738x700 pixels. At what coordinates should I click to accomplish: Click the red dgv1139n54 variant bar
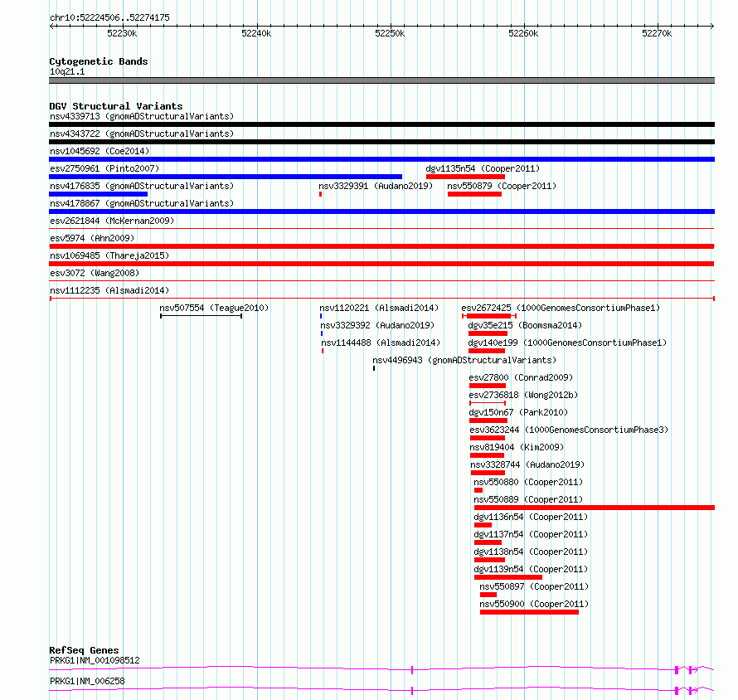coord(507,577)
